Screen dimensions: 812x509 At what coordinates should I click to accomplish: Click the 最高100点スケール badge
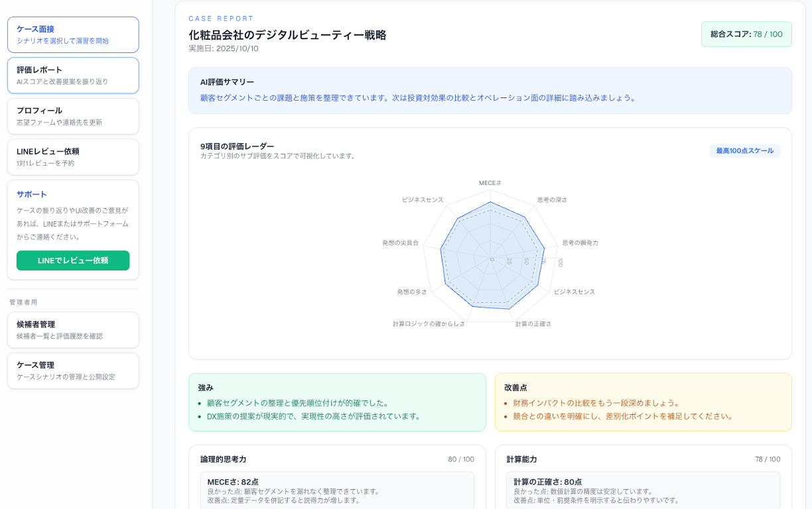point(744,151)
